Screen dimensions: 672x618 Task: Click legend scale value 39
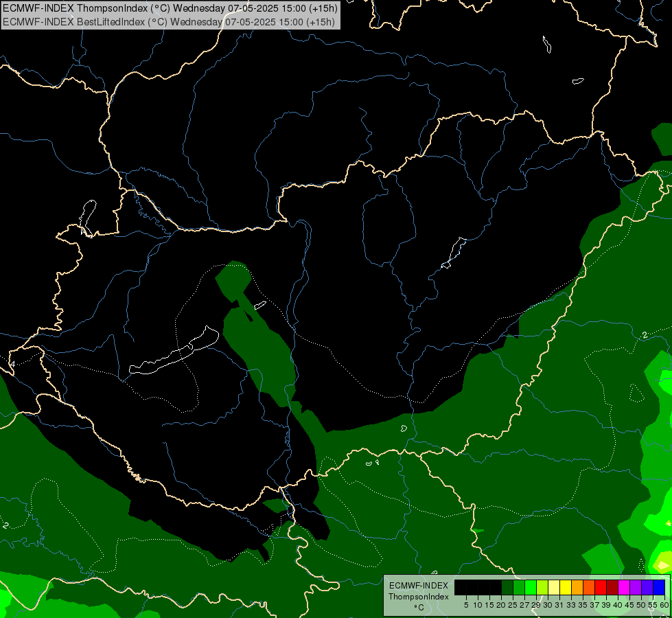pos(606,605)
